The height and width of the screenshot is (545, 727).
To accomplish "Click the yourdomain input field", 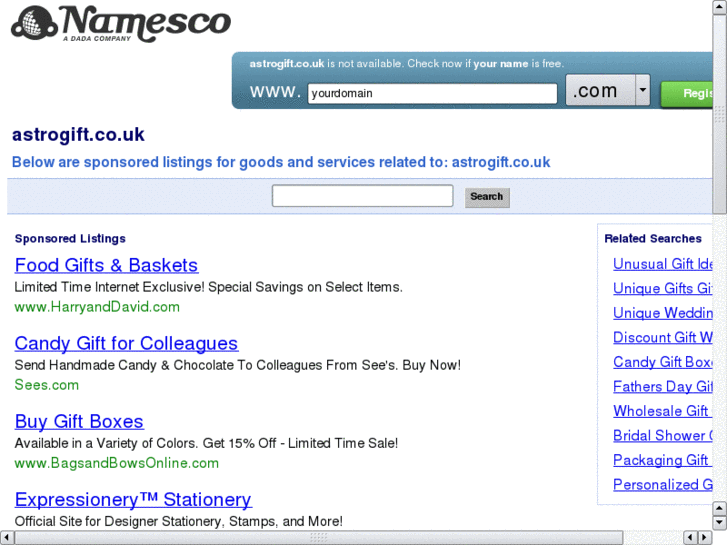I will pyautogui.click(x=432, y=93).
